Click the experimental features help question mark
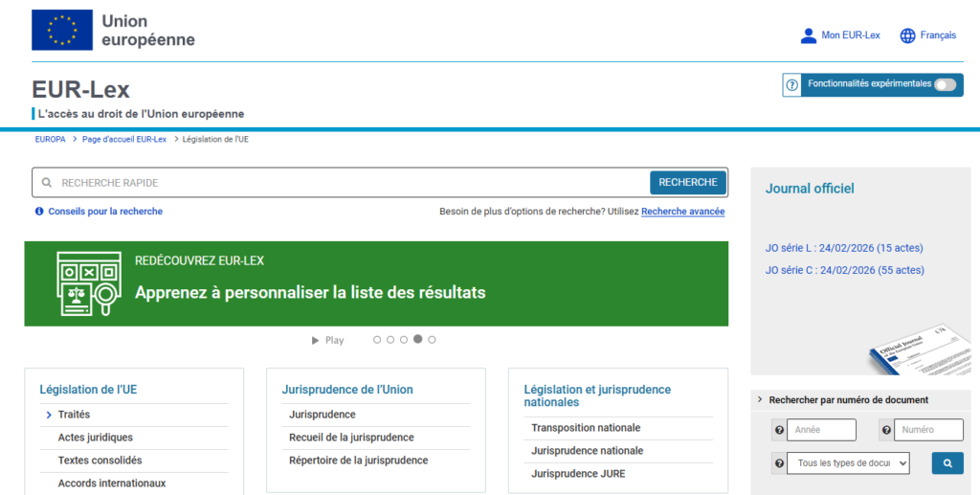 pyautogui.click(x=792, y=85)
